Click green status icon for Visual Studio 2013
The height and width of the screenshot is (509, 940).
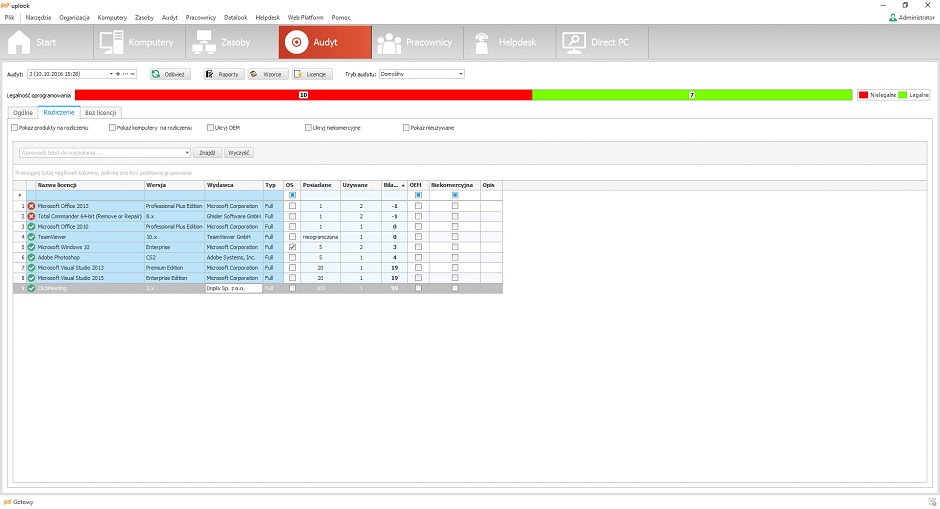31,267
